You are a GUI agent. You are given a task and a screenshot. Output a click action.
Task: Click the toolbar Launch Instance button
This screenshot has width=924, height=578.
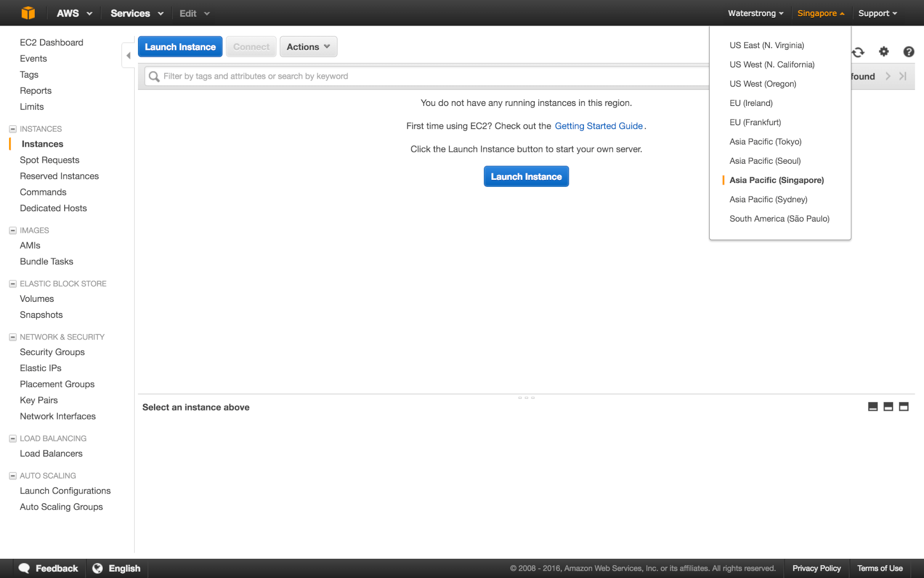[x=180, y=47]
